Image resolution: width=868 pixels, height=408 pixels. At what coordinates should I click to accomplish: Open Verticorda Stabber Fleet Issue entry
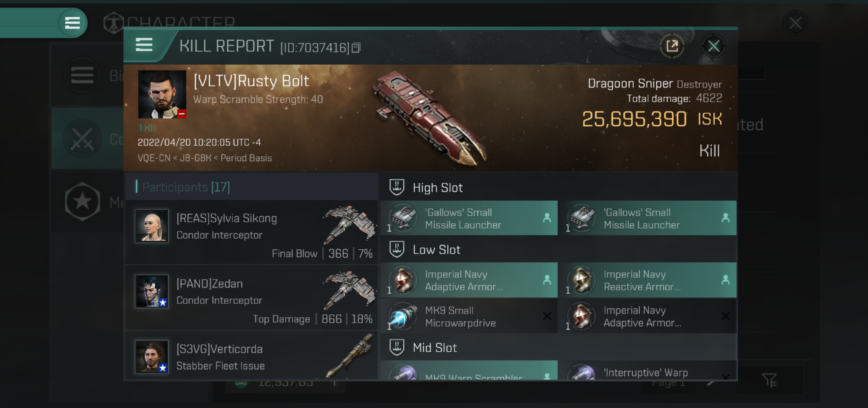252,356
